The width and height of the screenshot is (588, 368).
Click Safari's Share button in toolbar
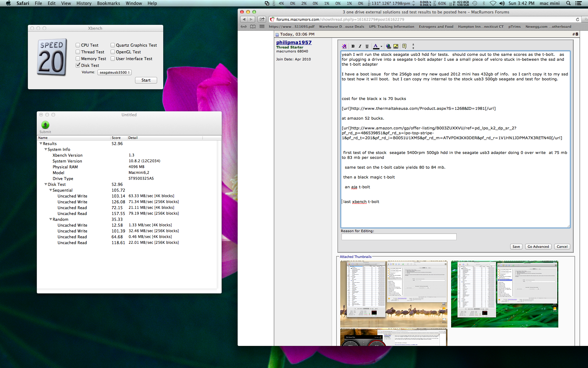coord(262,19)
